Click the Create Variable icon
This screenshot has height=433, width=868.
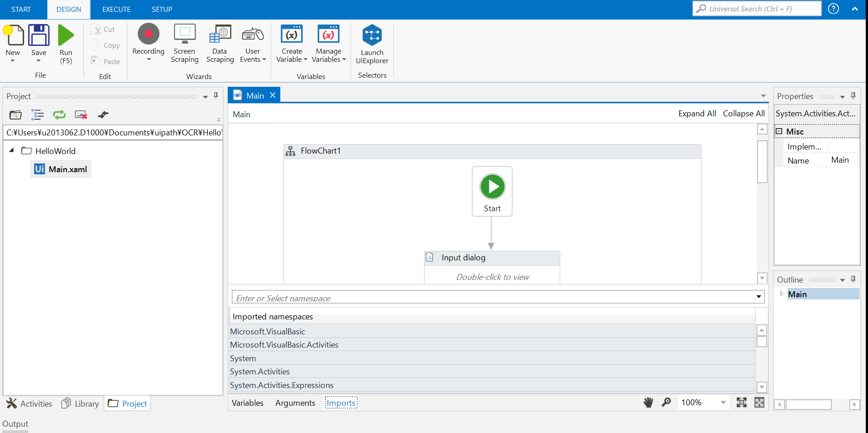[292, 35]
